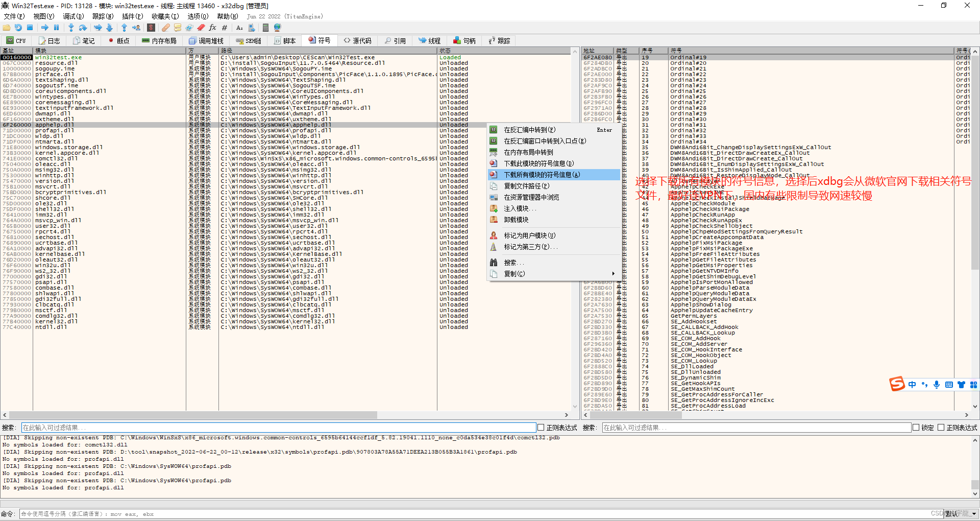
Task: Open the Scylla plugin icon
Action: coord(151,28)
